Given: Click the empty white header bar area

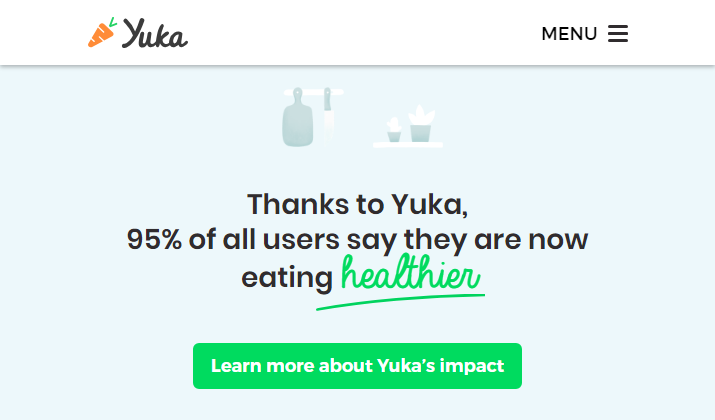Looking at the screenshot, I should [x=365, y=33].
